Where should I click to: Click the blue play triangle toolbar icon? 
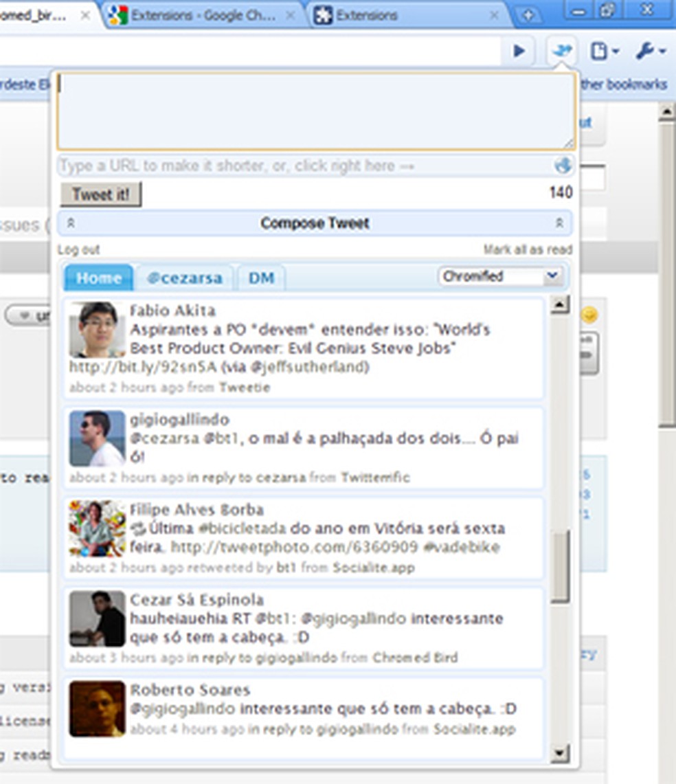519,51
